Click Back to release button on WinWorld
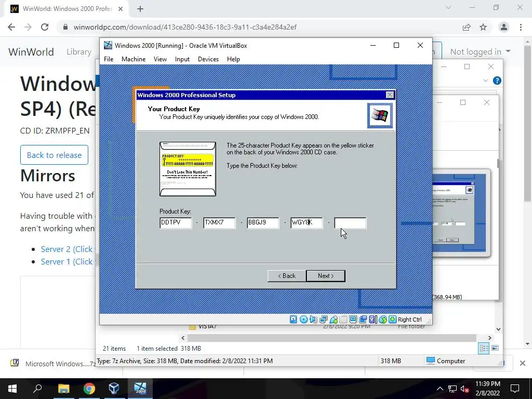 click(x=54, y=155)
